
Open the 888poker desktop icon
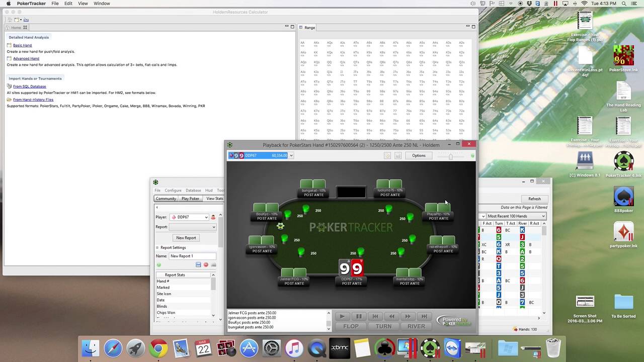pos(623,200)
